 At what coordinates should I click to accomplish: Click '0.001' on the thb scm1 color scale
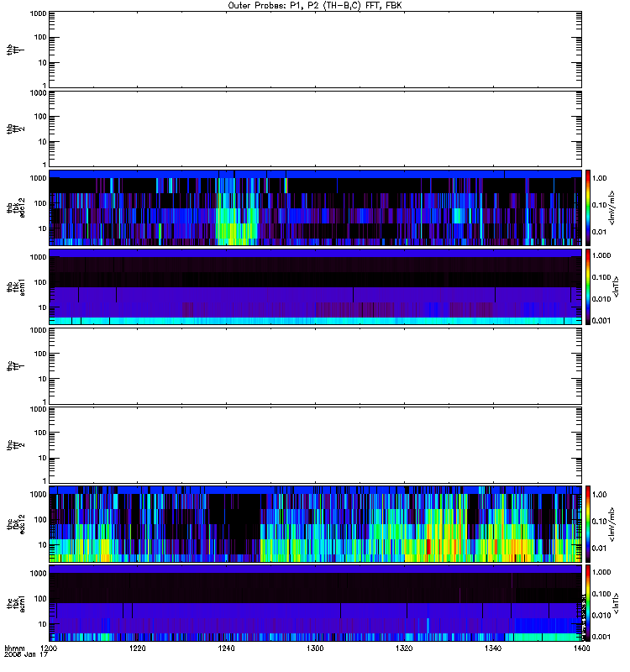601,320
